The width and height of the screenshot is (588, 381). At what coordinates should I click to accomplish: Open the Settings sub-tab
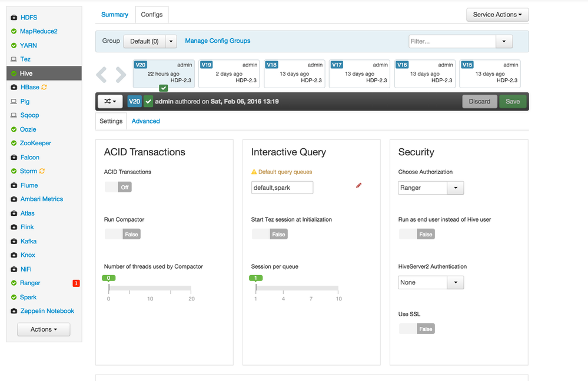point(111,121)
